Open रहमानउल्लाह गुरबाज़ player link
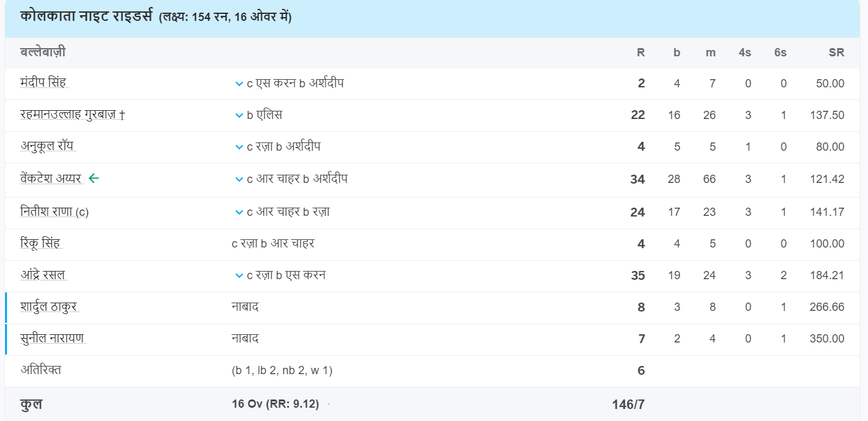This screenshot has height=421, width=868. pos(68,115)
